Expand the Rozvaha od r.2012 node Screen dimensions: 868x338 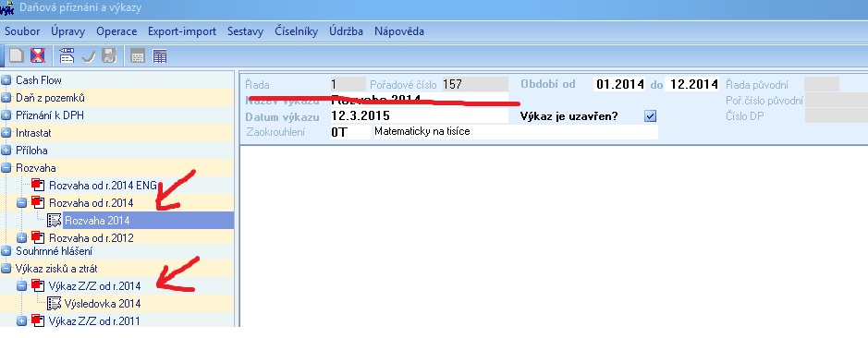point(21,238)
